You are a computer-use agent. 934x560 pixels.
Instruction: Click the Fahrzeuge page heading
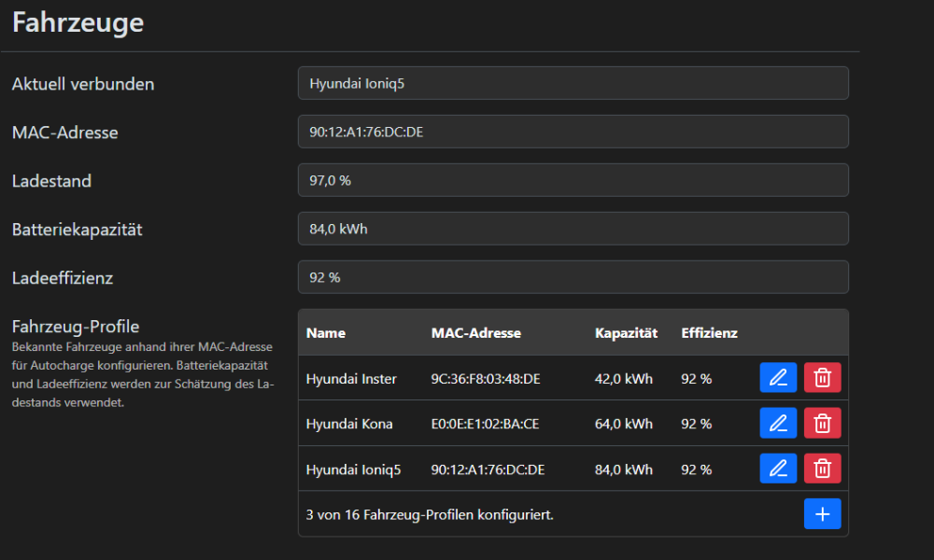(78, 22)
